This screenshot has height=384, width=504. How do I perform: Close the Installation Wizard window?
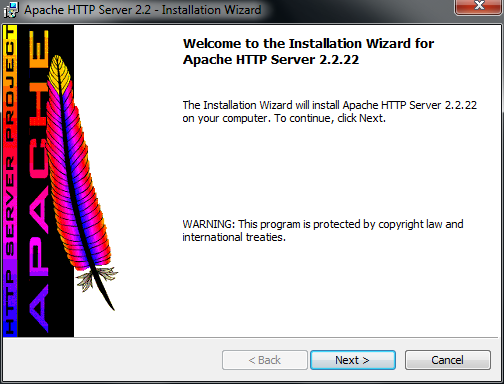click(x=479, y=7)
